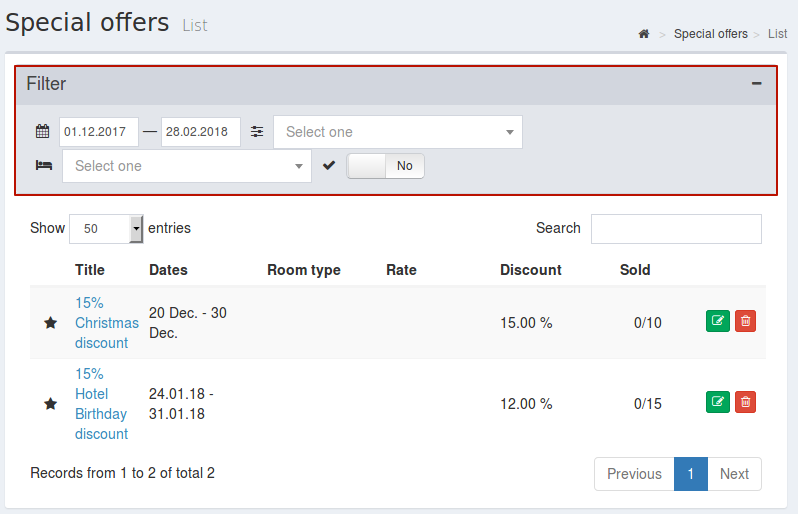Delete the Hotel Birthday discount offer
The image size is (798, 514).
(745, 402)
